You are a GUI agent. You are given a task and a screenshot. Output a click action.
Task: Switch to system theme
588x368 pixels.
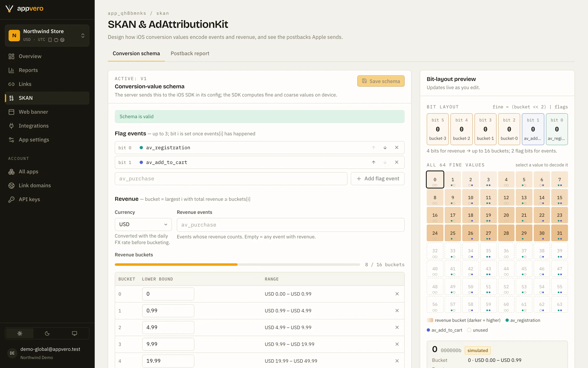pyautogui.click(x=75, y=333)
